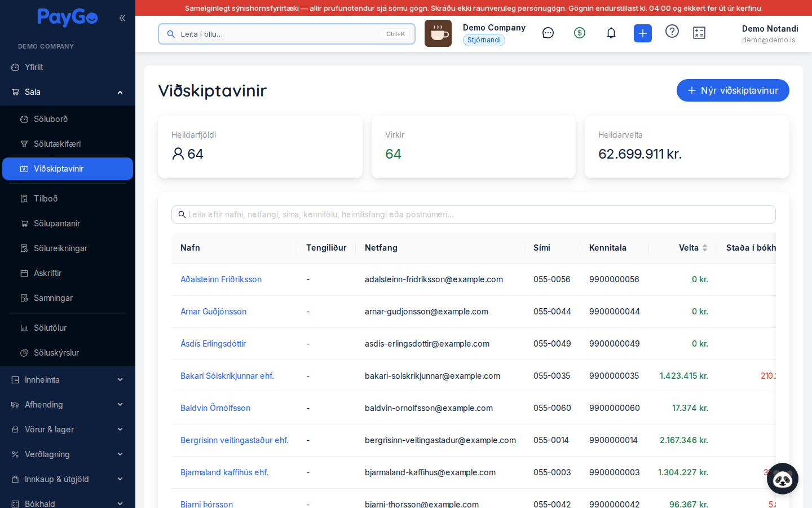Click the Sölutækifæri funnel icon
The width and height of the screenshot is (812, 508).
[x=24, y=144]
